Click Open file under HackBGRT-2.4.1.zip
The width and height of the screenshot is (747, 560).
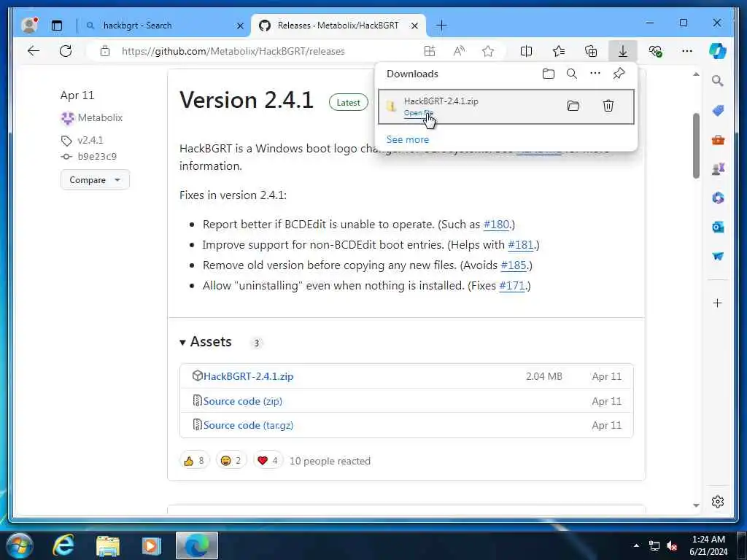pos(418,113)
